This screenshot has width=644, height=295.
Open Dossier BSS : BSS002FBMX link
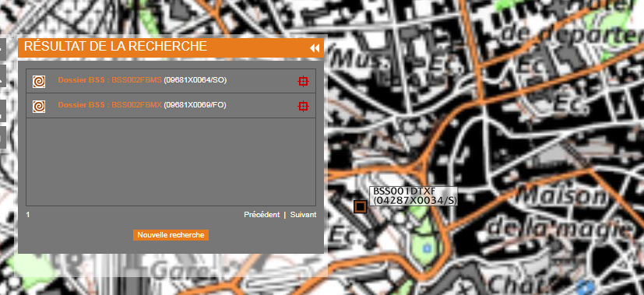tap(110, 105)
